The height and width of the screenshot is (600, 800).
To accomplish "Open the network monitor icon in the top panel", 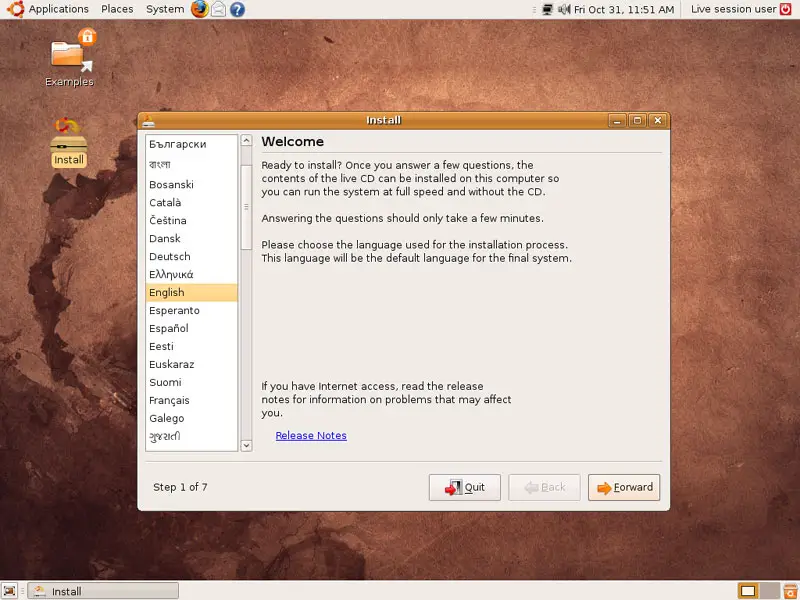I will (547, 9).
